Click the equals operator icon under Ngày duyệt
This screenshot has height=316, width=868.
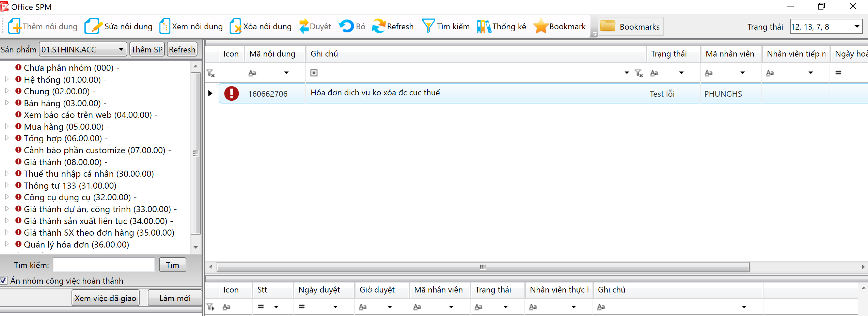click(302, 306)
